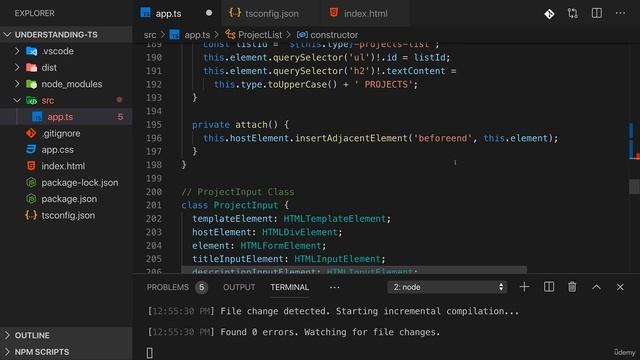Expand the NPM SCRIPTS section
The height and width of the screenshot is (360, 640).
click(7, 351)
